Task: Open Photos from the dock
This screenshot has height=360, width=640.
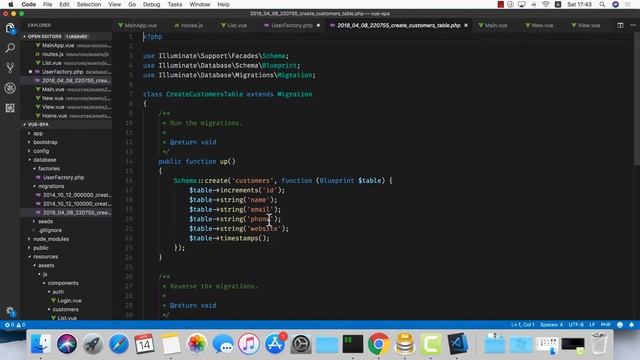Action: click(x=197, y=344)
